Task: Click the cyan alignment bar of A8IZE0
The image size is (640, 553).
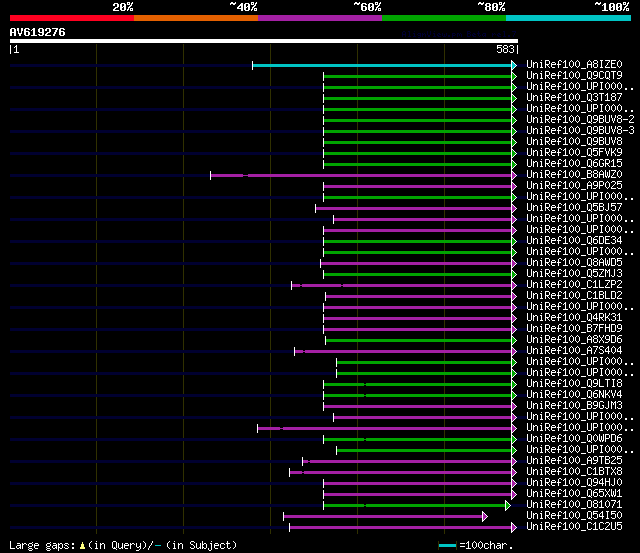Action: click(x=382, y=65)
